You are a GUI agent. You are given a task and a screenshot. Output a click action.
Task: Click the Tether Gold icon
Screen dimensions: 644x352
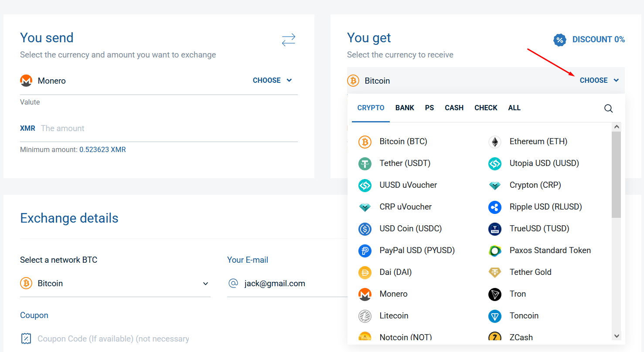click(494, 272)
